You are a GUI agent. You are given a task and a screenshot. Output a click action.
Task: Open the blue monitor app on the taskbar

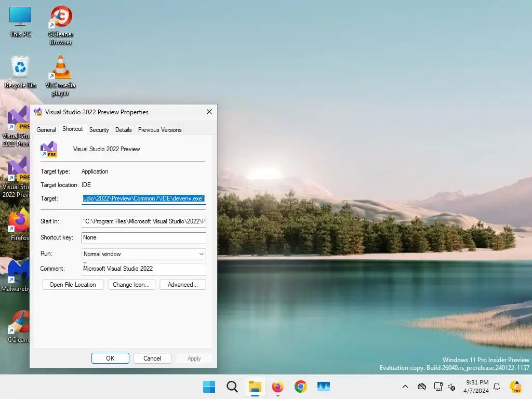(x=323, y=387)
